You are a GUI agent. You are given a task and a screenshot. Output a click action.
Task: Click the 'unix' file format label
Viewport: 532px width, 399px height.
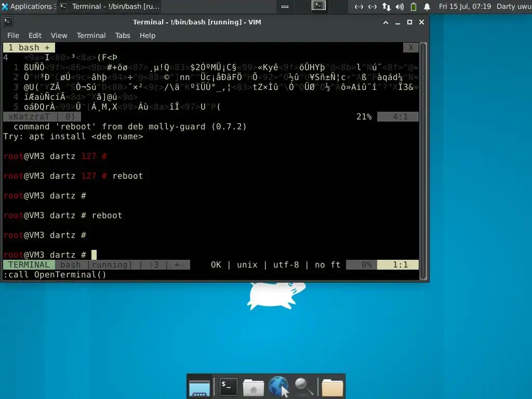(x=247, y=264)
